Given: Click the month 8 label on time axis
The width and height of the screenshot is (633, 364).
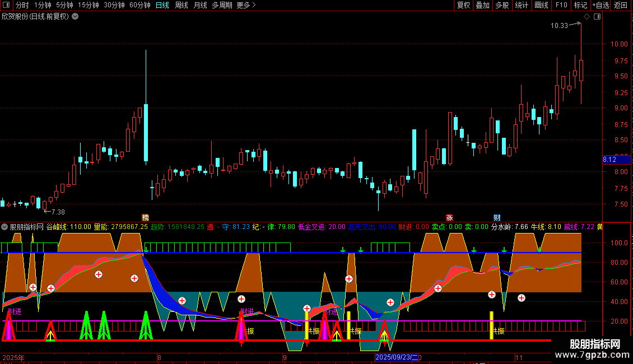Looking at the screenshot, I should [159, 357].
